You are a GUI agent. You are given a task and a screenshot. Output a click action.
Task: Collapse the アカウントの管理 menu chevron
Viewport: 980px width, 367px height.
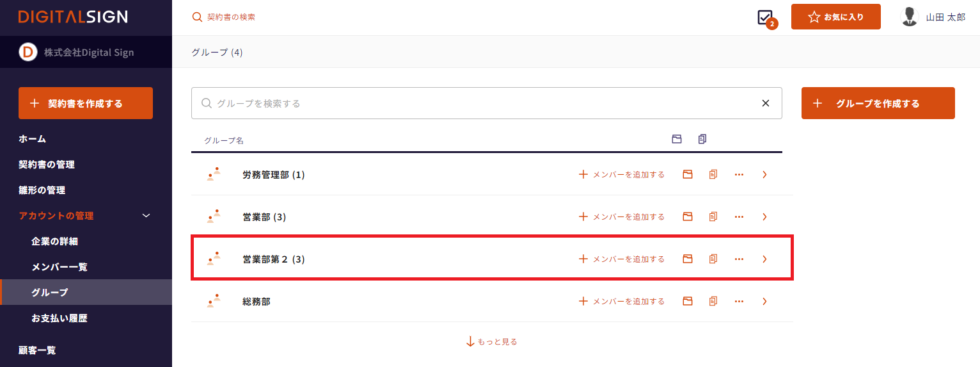click(x=146, y=216)
